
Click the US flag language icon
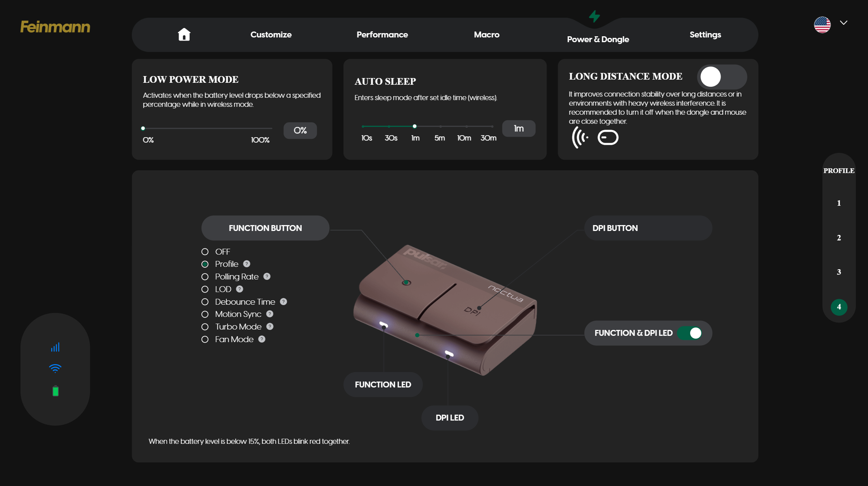[822, 24]
